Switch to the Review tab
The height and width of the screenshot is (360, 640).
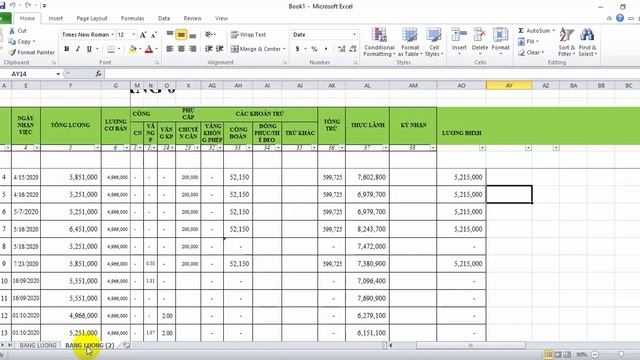[192, 18]
